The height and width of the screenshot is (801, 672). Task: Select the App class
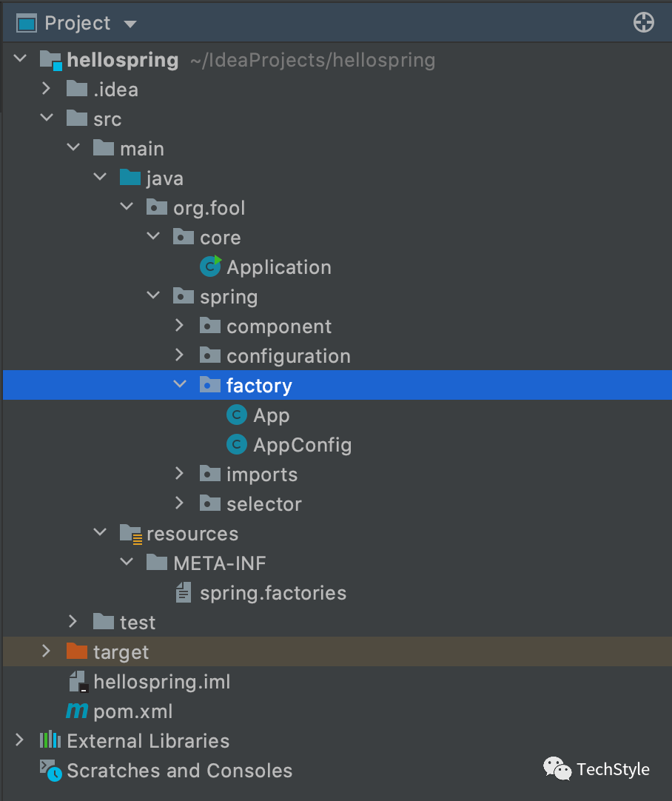[271, 415]
